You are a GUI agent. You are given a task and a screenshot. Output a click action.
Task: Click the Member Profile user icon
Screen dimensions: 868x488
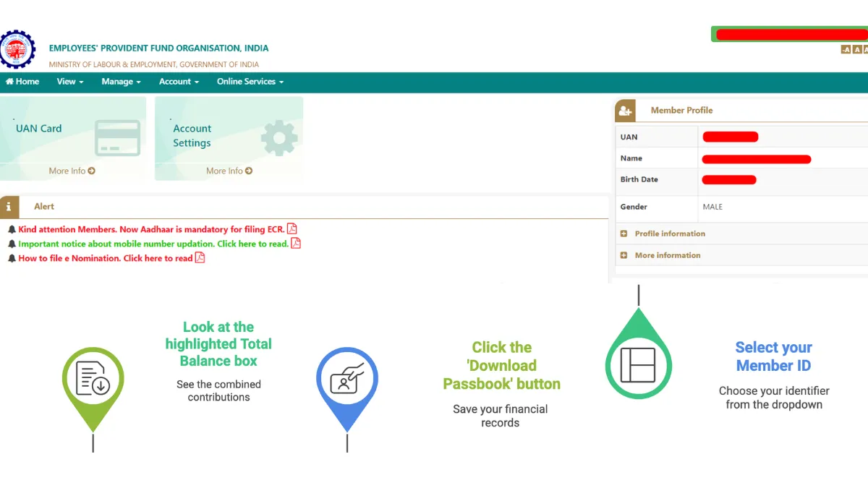[625, 111]
